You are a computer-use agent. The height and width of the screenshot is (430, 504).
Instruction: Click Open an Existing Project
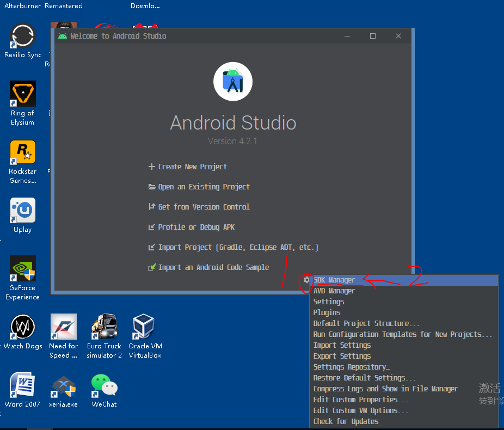(199, 187)
